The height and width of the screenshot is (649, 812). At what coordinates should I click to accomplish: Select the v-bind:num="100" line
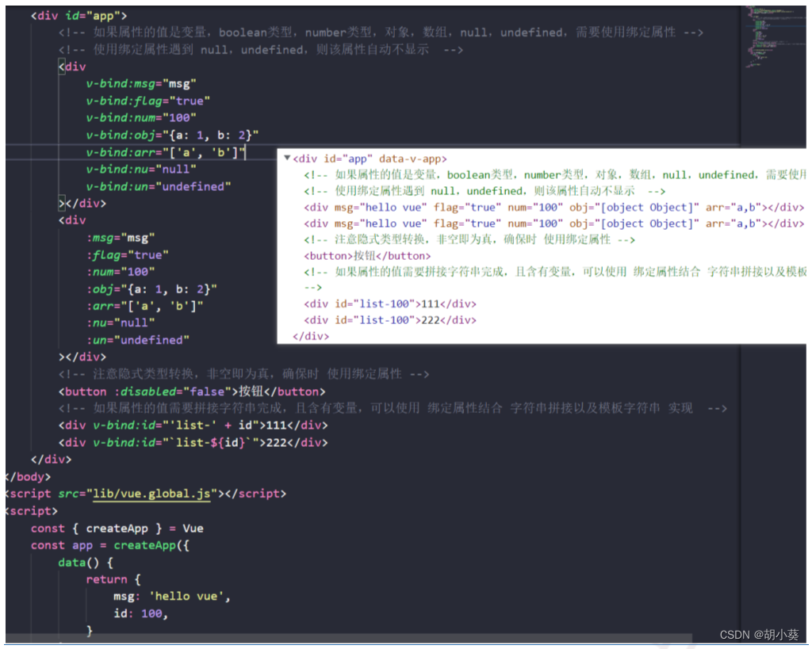coord(141,117)
